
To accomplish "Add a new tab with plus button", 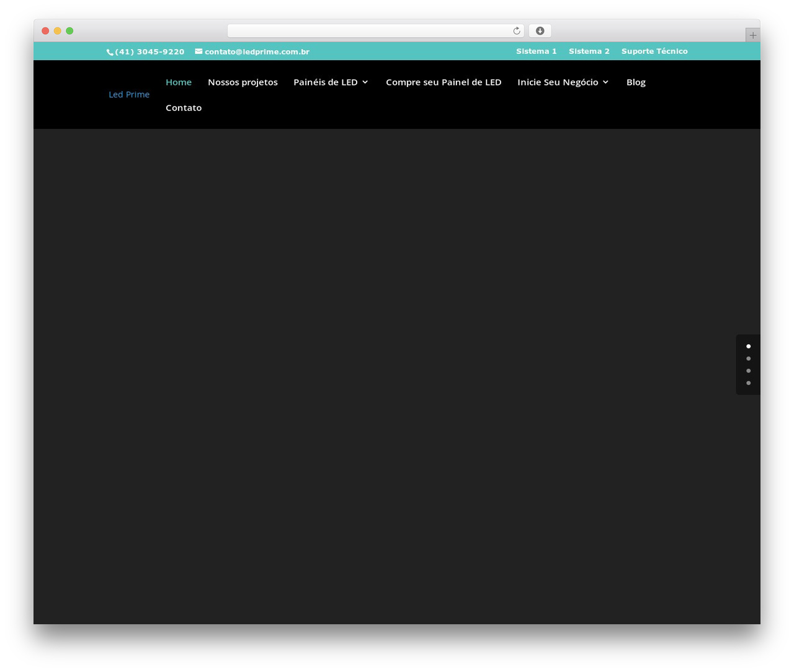I will point(752,35).
